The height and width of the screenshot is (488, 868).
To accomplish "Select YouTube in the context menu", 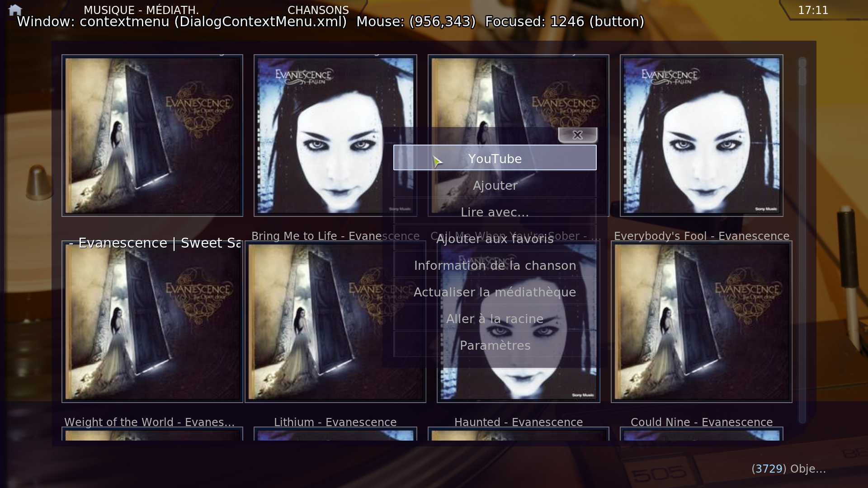I will [495, 158].
